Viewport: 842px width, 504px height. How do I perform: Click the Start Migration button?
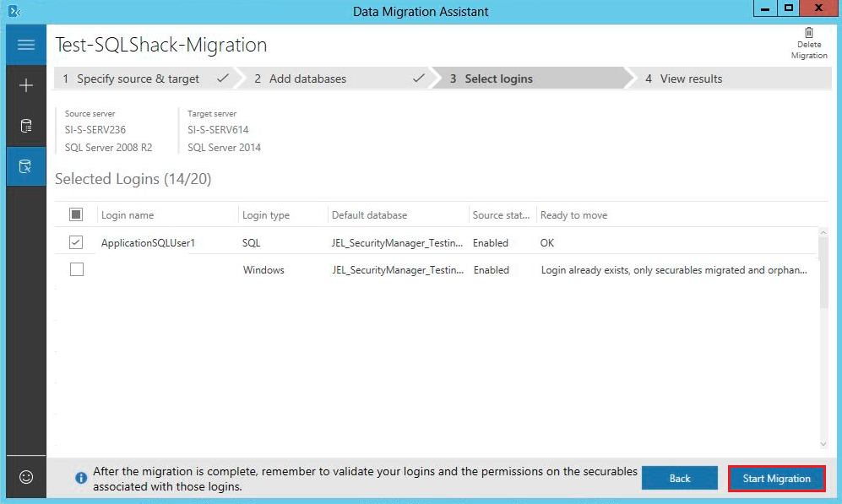click(776, 479)
